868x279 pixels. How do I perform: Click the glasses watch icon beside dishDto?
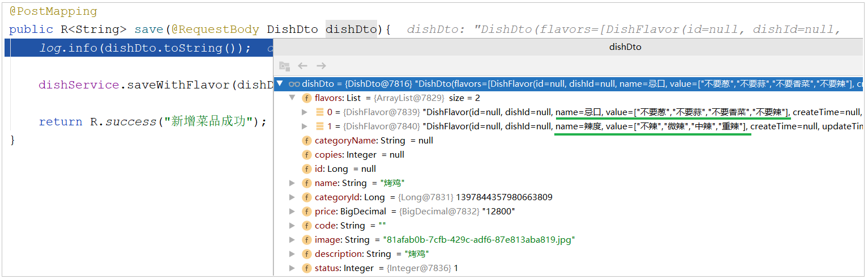[294, 84]
